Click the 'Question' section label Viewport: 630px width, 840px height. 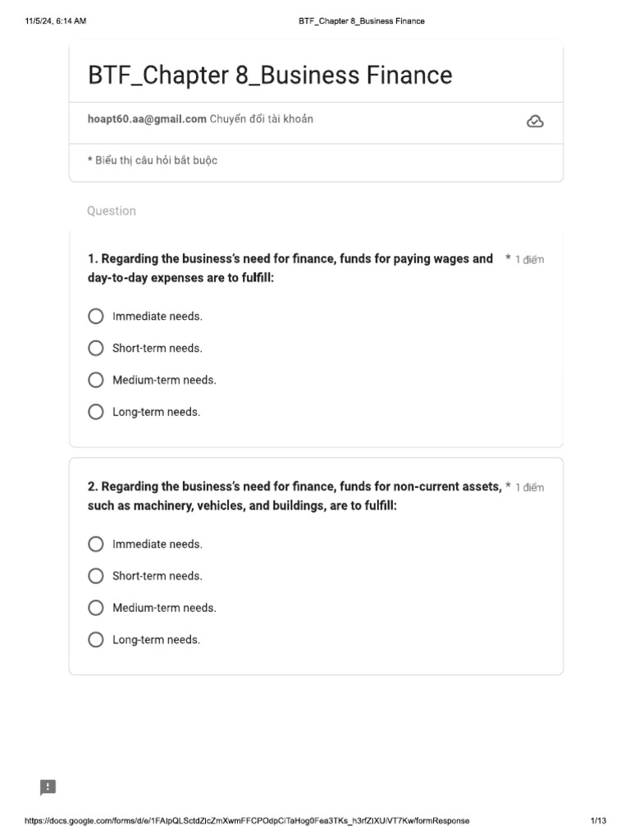point(112,211)
